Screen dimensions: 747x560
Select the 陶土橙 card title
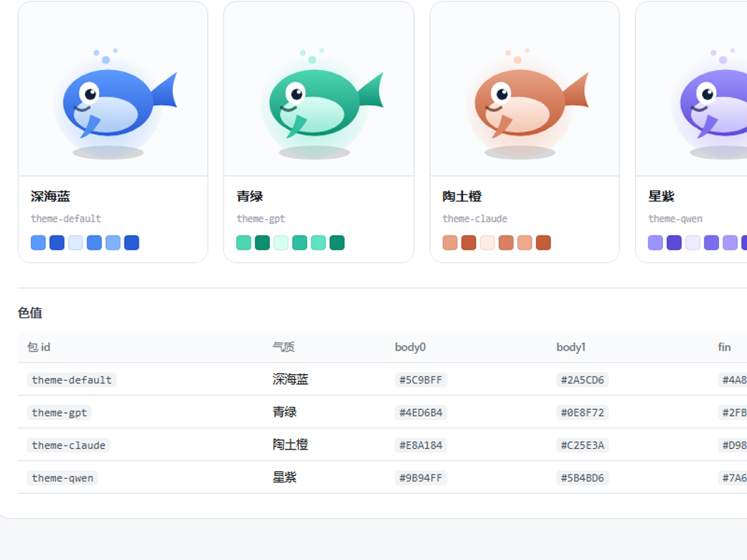[462, 196]
